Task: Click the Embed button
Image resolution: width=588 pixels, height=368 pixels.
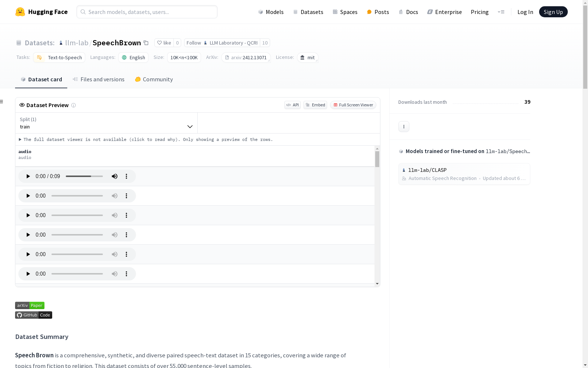Action: (x=315, y=105)
